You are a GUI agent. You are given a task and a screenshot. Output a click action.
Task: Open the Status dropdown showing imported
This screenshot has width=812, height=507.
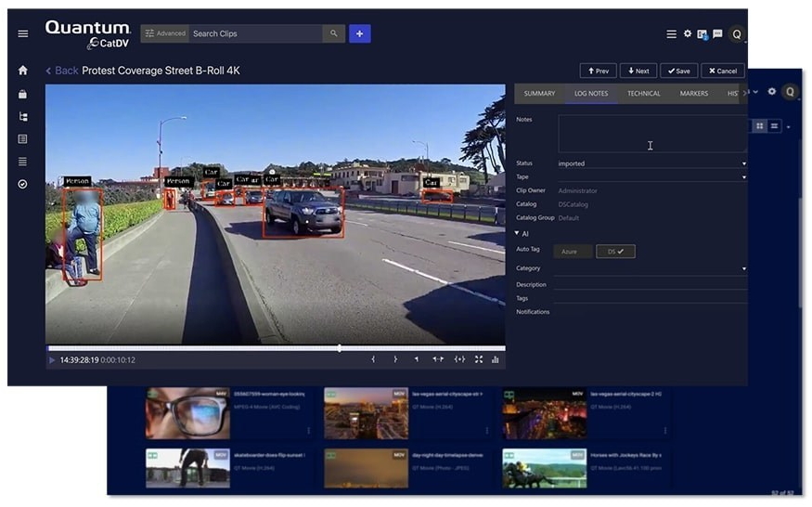(x=652, y=163)
